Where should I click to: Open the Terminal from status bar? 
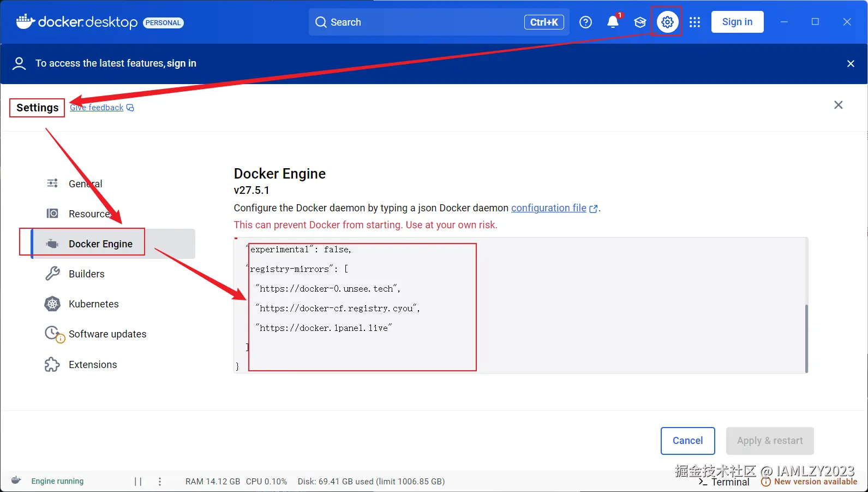click(x=724, y=482)
